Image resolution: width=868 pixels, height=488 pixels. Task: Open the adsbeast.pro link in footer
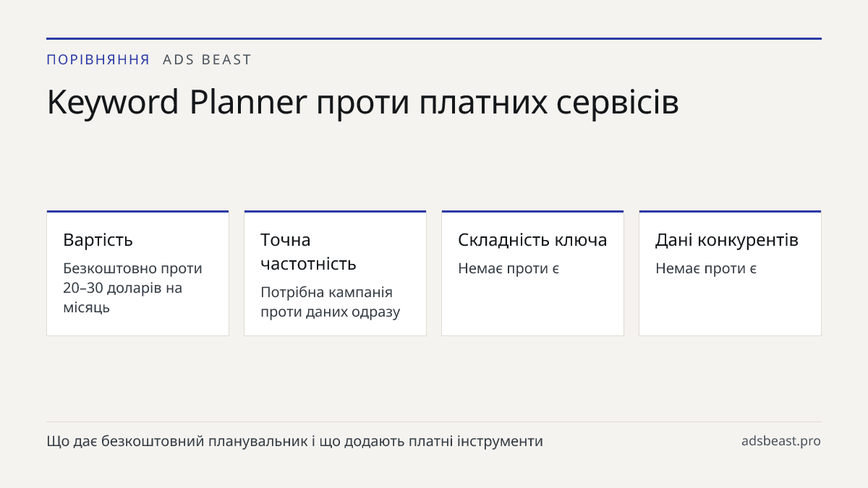[x=781, y=441]
